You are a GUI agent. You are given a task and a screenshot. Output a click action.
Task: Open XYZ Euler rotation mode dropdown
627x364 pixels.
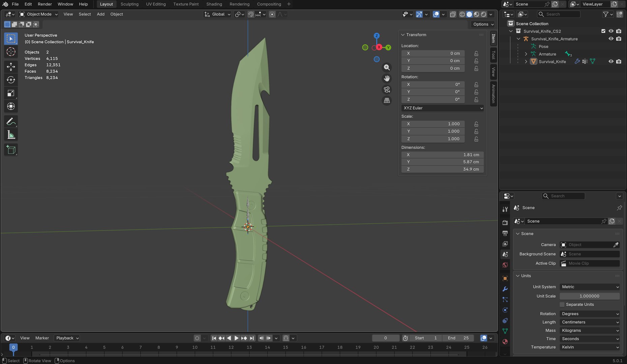point(443,108)
